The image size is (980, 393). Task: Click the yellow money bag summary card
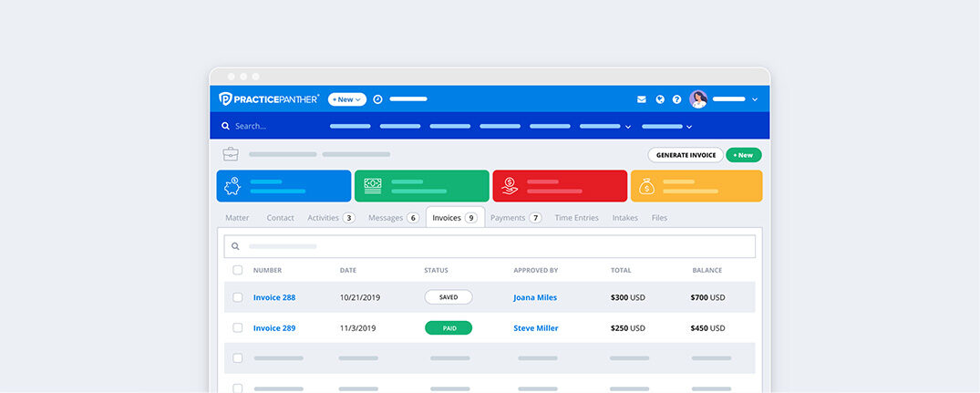click(696, 186)
